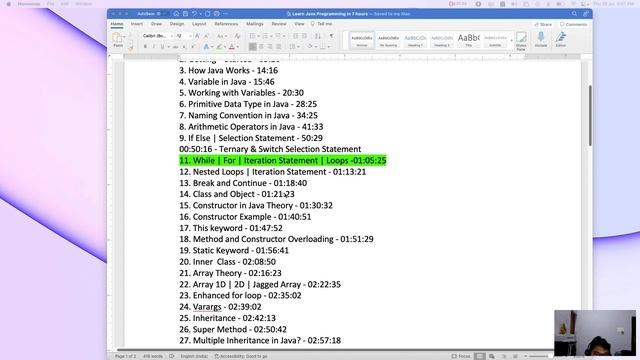
Task: Clear all formatting
Action: [237, 36]
